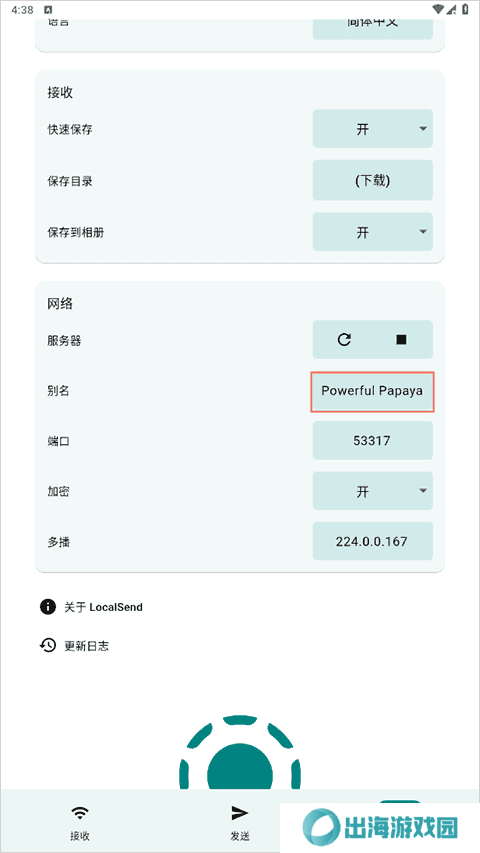
Task: Expand the 快速保存 dropdown arrow
Action: 423,129
